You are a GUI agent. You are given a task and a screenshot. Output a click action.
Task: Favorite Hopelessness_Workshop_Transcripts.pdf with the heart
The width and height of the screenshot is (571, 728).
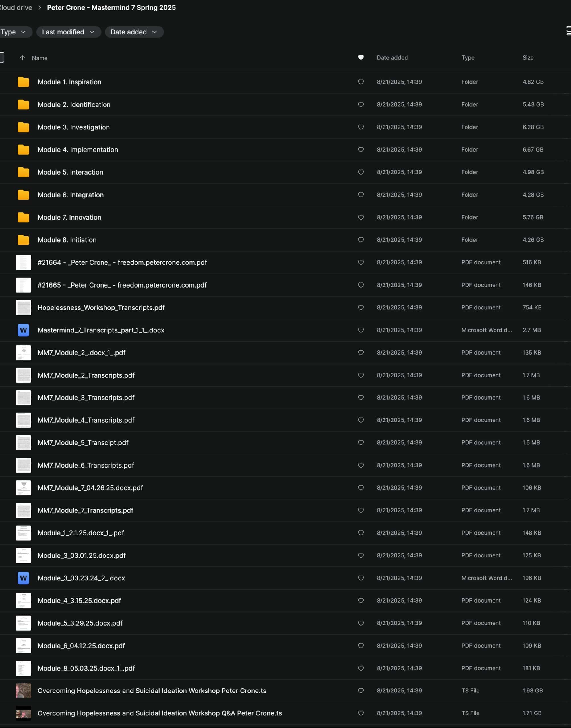[361, 307]
